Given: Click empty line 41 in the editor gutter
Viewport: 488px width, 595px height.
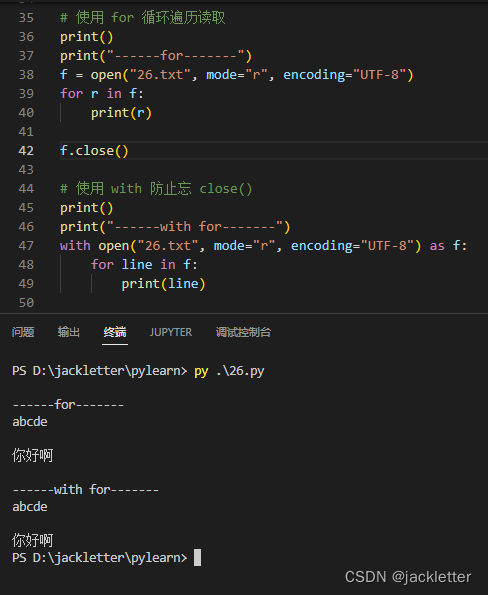Looking at the screenshot, I should (26, 132).
